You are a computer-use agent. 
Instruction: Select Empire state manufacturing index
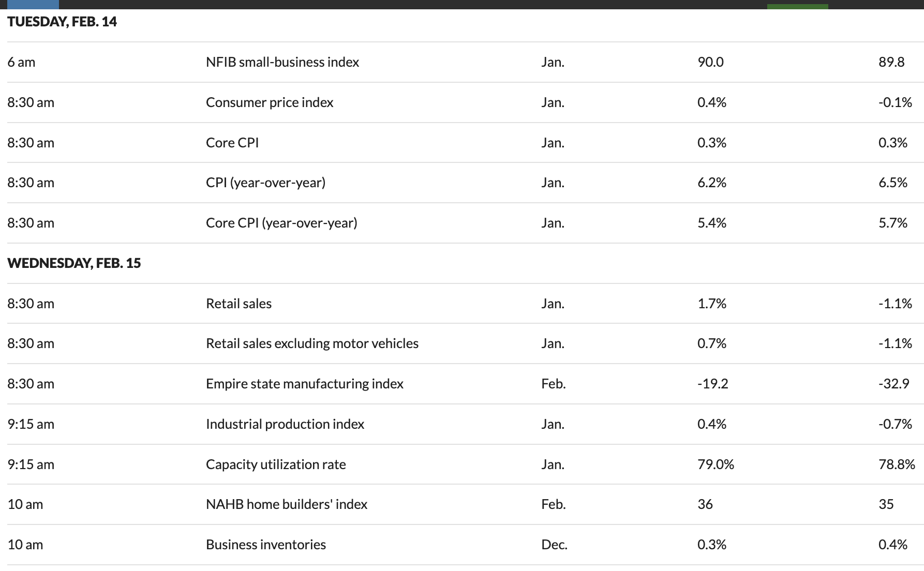tap(304, 384)
